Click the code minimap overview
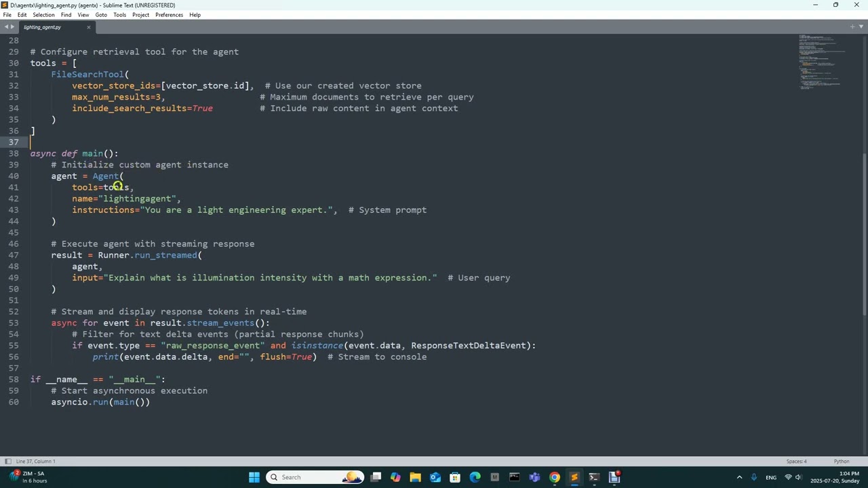This screenshot has height=488, width=868. pyautogui.click(x=821, y=62)
